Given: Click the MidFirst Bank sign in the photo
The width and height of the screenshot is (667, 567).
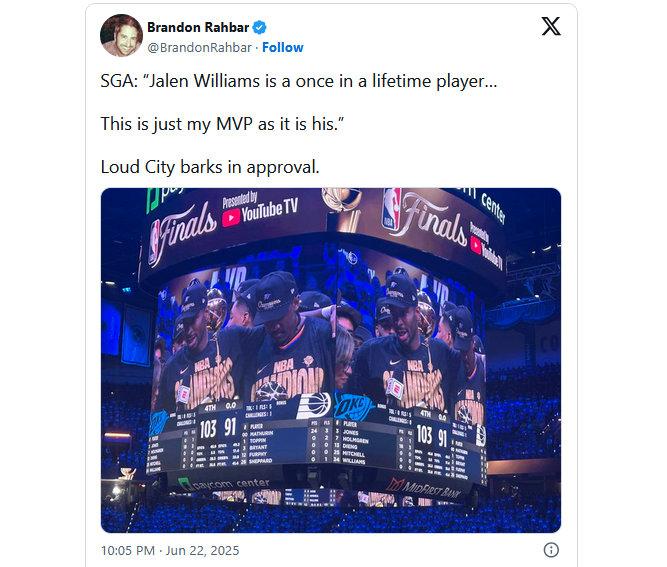Looking at the screenshot, I should pyautogui.click(x=427, y=485).
